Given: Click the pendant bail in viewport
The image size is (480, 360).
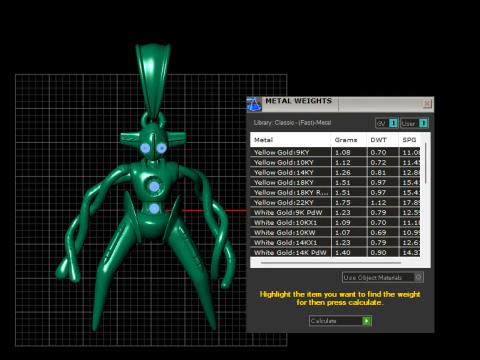Looking at the screenshot, I should pyautogui.click(x=153, y=80).
